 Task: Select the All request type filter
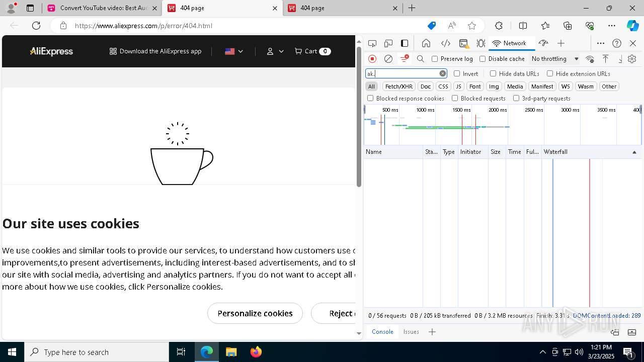pos(371,86)
